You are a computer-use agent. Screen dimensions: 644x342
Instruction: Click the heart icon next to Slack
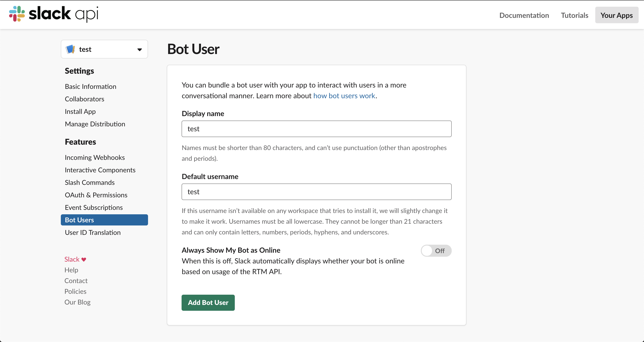tap(83, 259)
